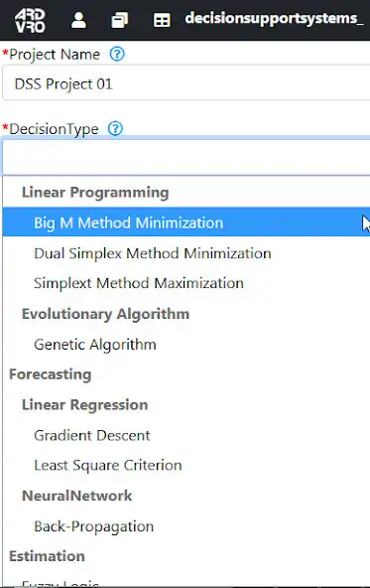Click the Forecasting category header
The image size is (370, 588).
click(x=51, y=374)
